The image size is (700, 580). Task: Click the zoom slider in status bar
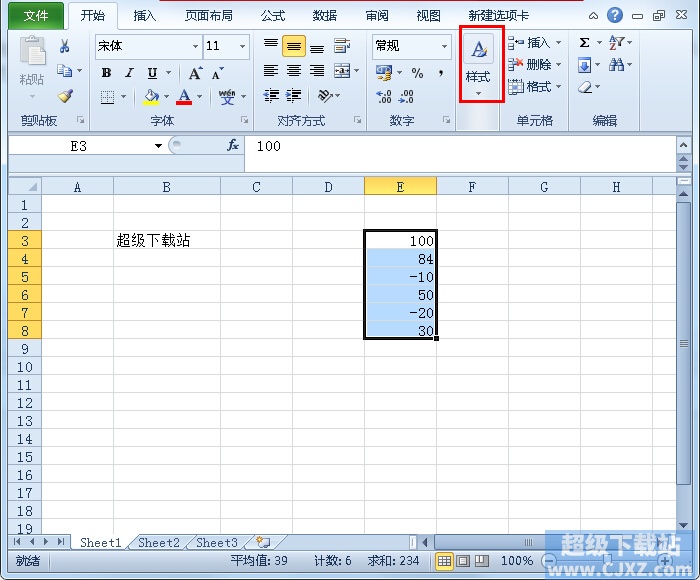607,560
